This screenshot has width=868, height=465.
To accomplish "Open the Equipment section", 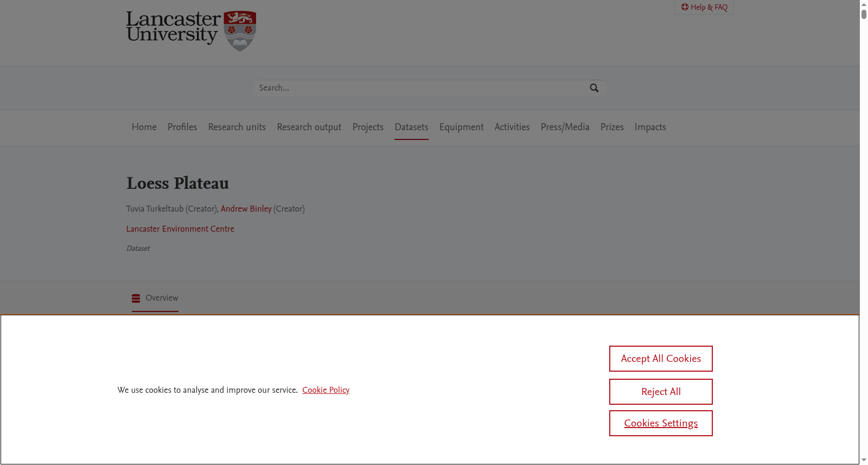I will (x=461, y=127).
